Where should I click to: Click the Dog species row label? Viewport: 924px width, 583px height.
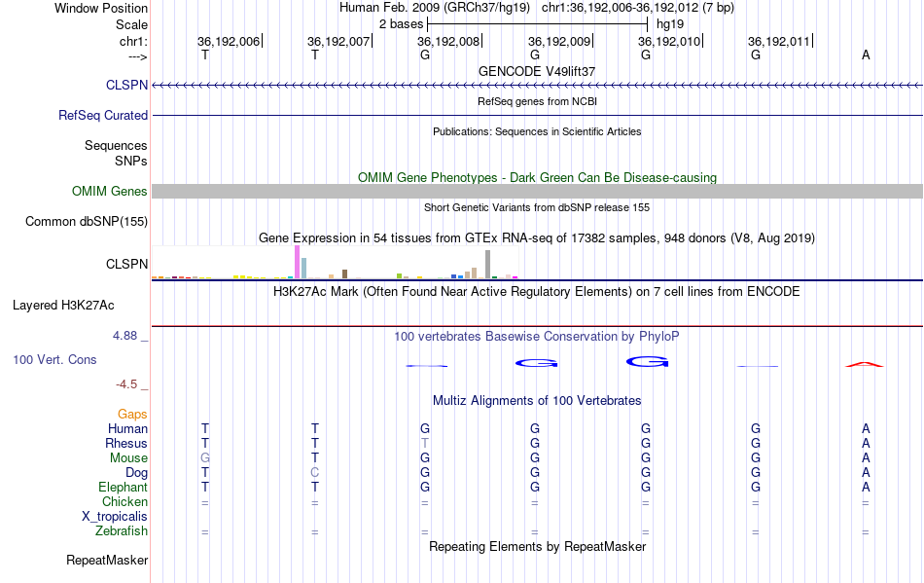[136, 473]
